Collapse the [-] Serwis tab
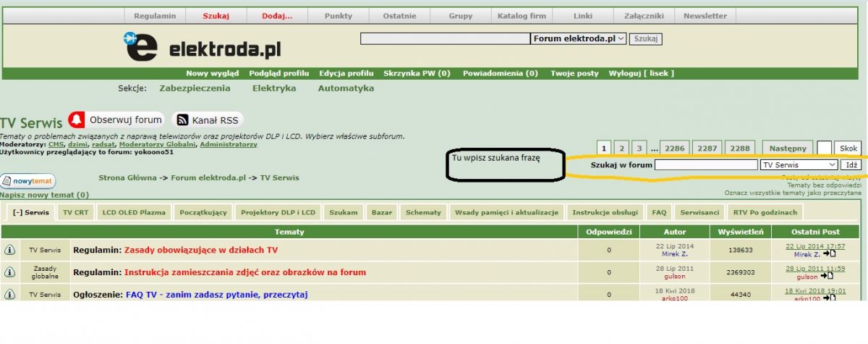Screen dimensions: 868x344 coord(32,212)
